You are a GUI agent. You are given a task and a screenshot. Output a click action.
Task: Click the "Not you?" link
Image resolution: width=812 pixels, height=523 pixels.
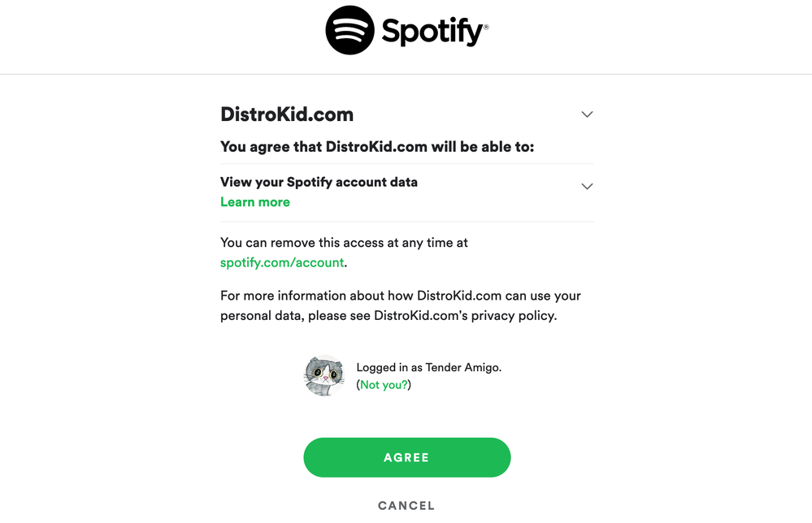point(384,385)
